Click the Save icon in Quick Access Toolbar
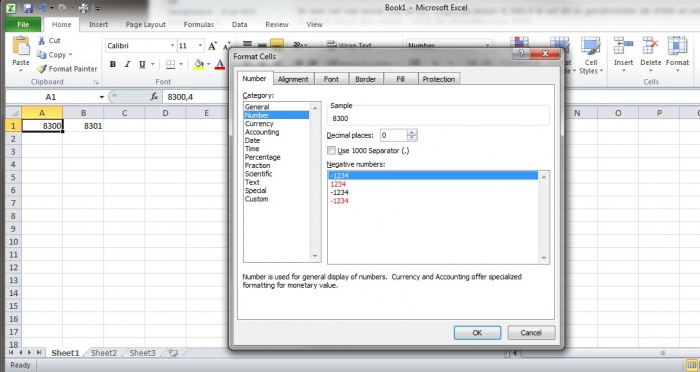This screenshot has height=372, width=700. tap(28, 8)
